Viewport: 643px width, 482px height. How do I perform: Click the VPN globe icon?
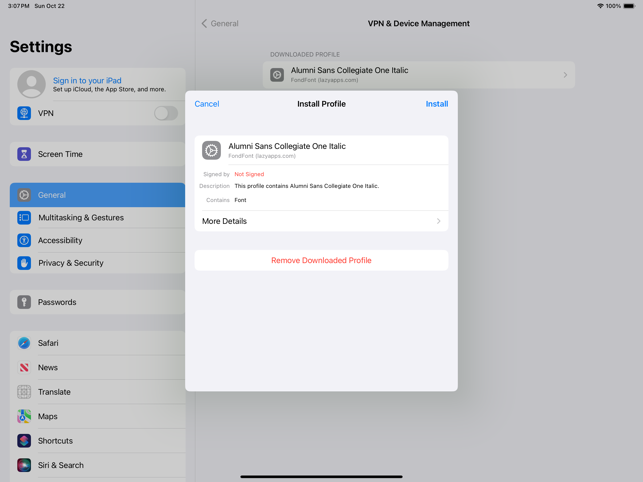(24, 113)
